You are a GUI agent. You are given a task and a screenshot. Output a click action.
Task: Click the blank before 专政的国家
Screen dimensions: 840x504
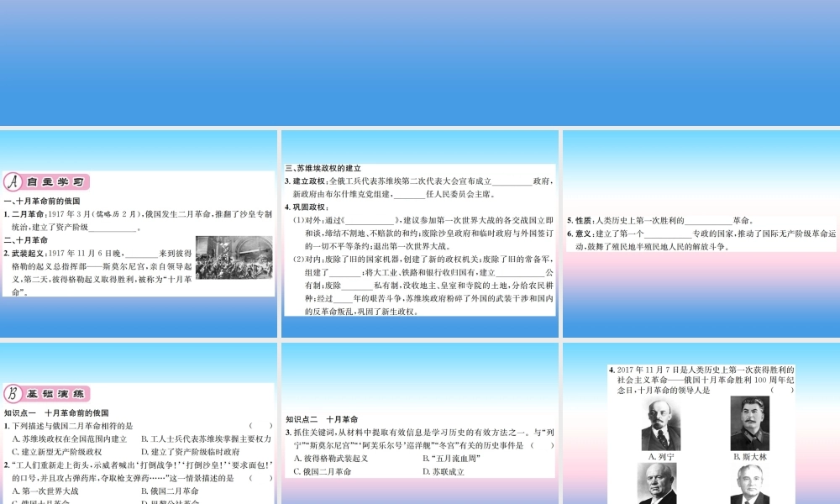[668, 234]
